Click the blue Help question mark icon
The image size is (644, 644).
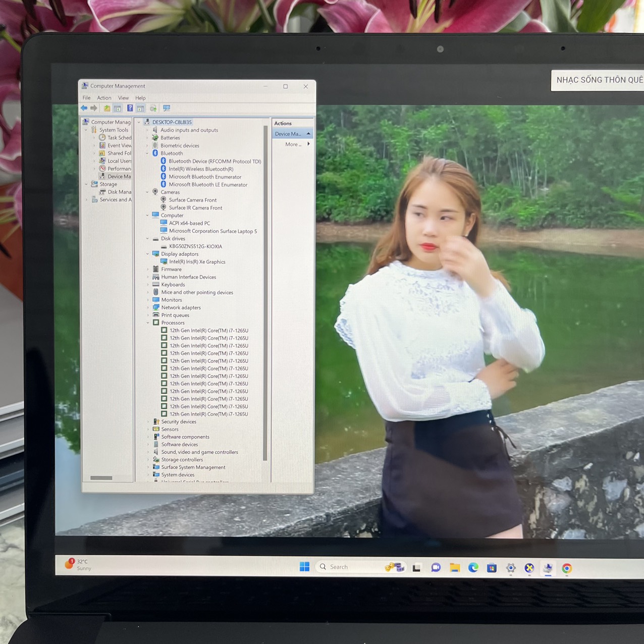130,108
